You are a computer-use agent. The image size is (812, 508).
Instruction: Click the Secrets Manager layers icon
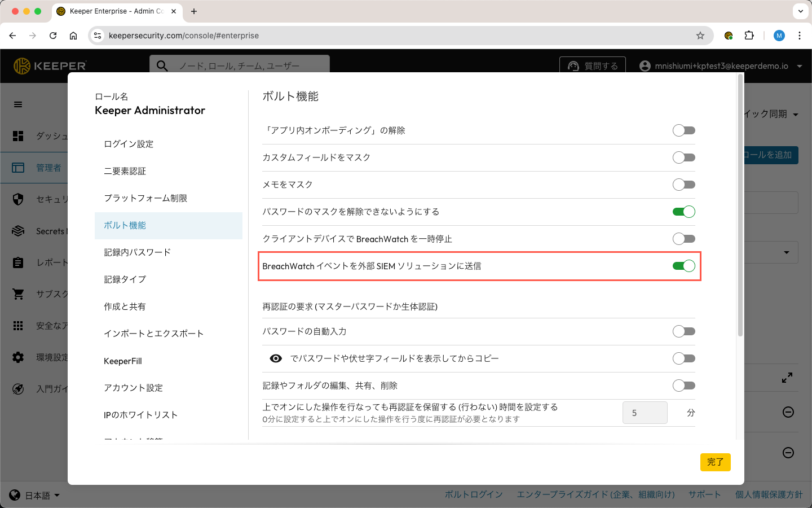pos(18,231)
